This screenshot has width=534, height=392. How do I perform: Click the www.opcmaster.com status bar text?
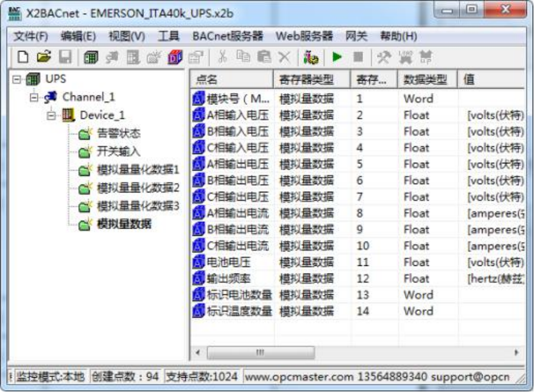298,377
